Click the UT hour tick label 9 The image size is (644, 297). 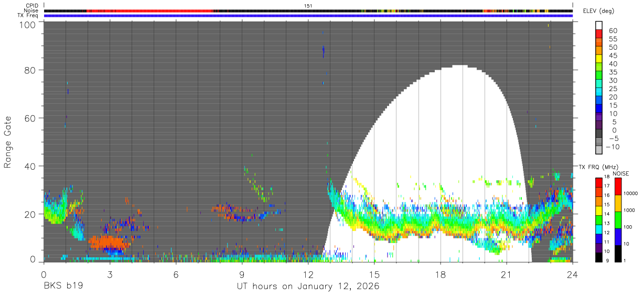click(x=242, y=274)
